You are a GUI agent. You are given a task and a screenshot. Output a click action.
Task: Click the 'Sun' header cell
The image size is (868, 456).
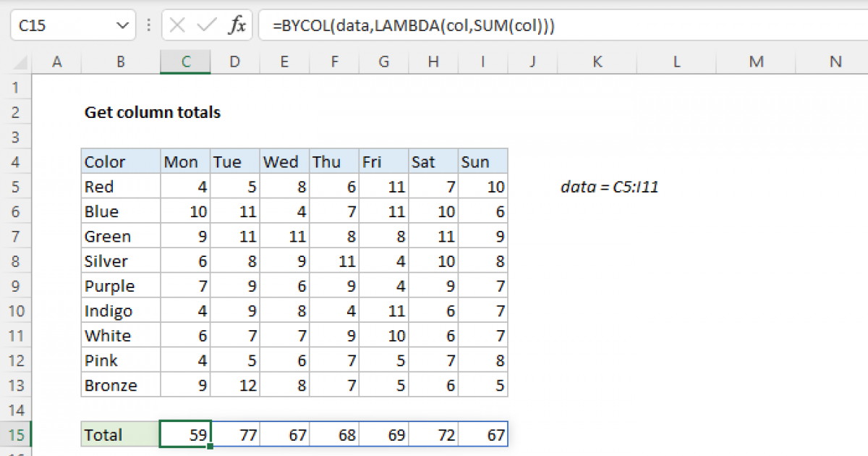tap(482, 162)
